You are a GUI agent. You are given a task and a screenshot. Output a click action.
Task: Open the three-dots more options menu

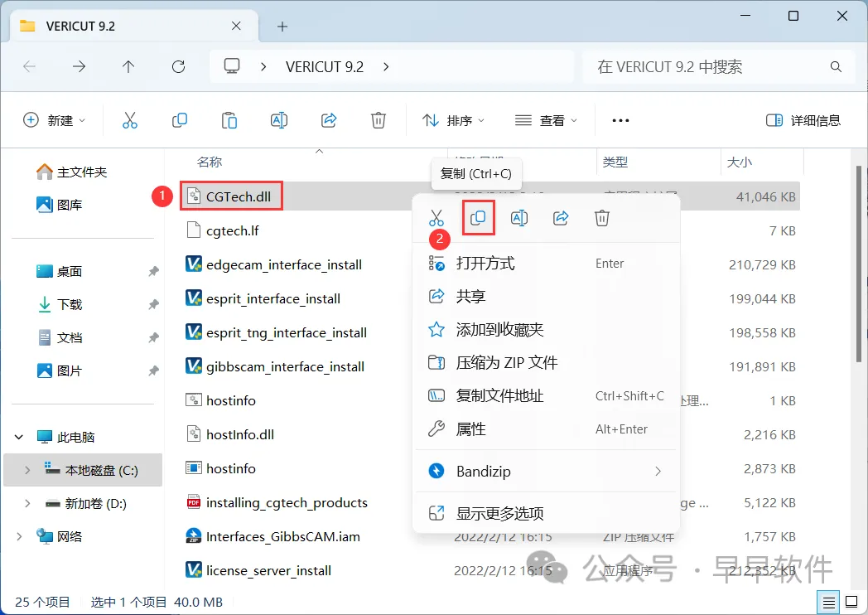[620, 120]
